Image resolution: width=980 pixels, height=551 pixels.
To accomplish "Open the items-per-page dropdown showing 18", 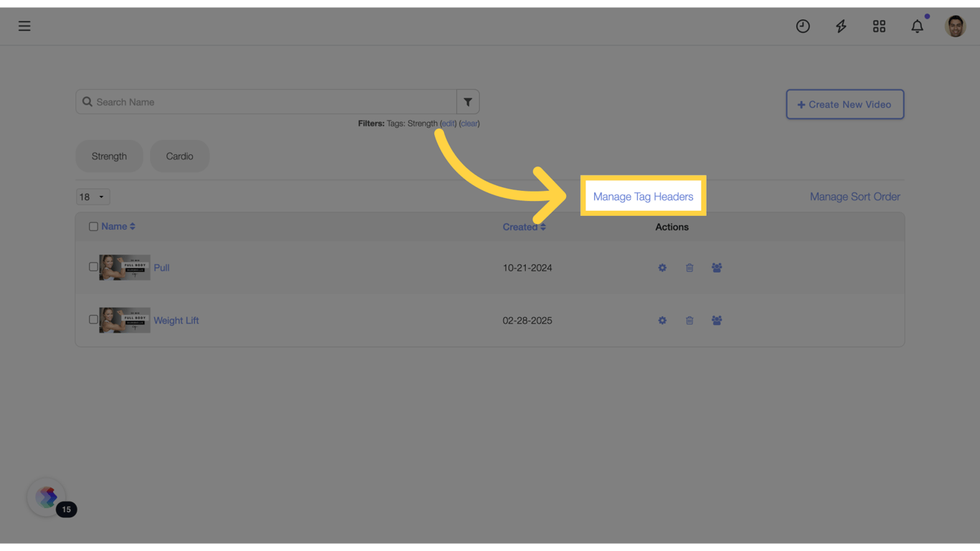I will pos(93,196).
